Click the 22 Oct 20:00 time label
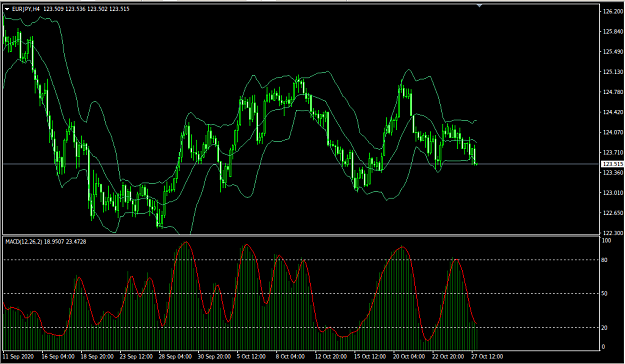 [x=448, y=356]
